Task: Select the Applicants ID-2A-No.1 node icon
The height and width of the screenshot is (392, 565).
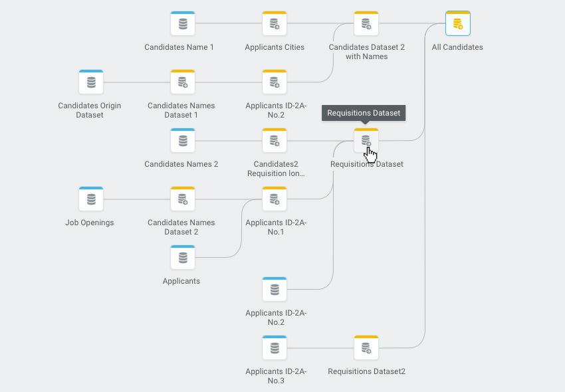Action: 275,199
